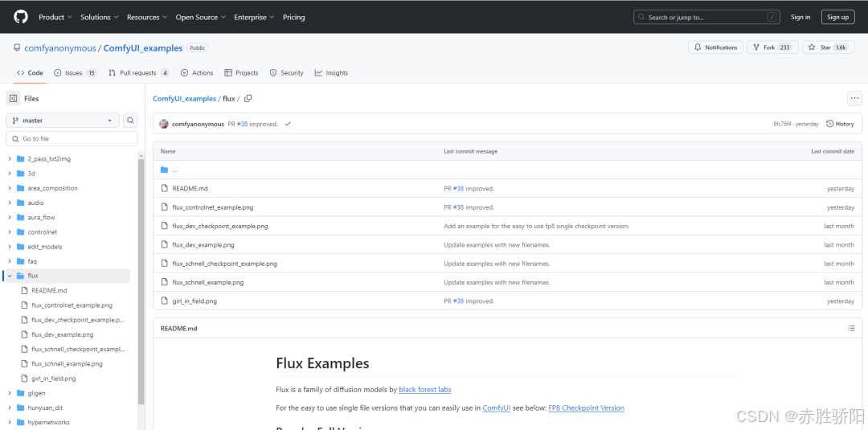Open the FP8 Checkpoint Version link
Viewport: 868px width, 430px height.
pyautogui.click(x=586, y=407)
